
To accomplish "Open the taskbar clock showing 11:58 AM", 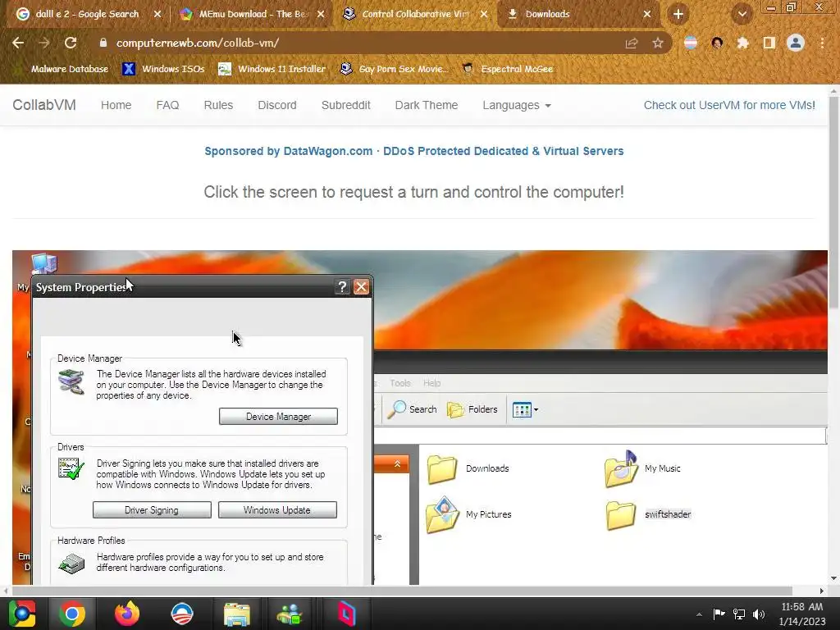I will (802, 614).
